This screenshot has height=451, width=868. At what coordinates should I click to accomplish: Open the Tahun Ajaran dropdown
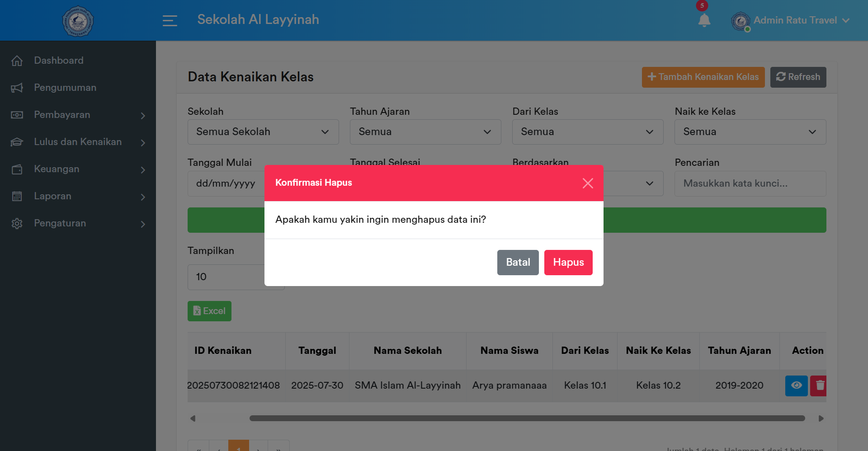[x=425, y=132]
